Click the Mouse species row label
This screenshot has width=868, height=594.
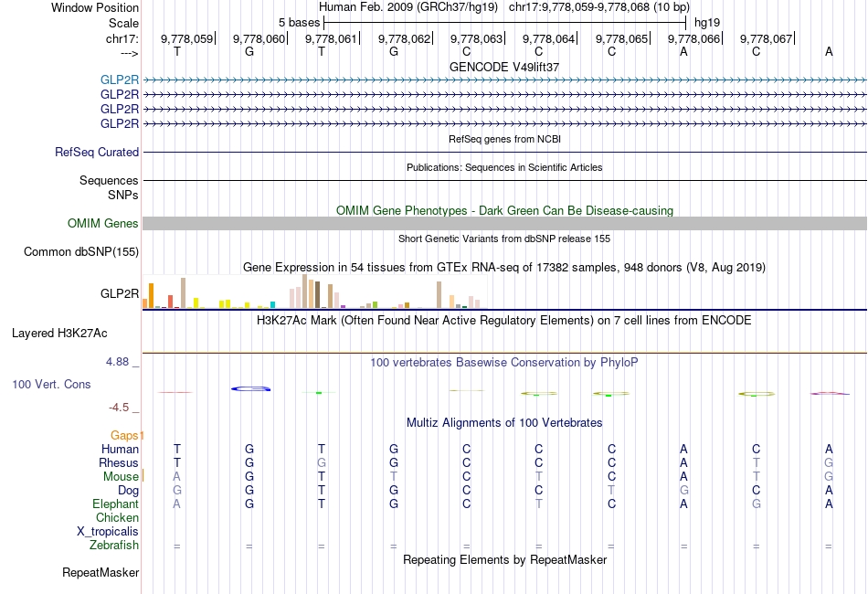tap(121, 477)
